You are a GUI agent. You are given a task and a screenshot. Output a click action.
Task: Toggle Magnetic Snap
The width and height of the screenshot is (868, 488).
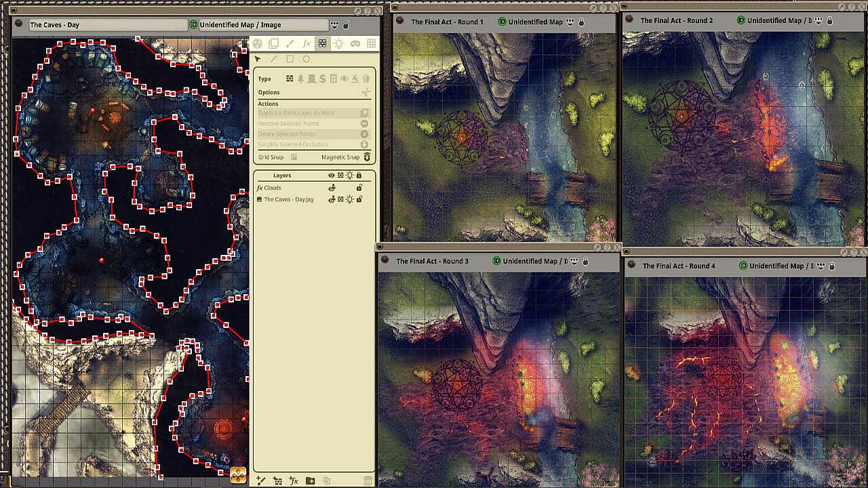[x=367, y=157]
